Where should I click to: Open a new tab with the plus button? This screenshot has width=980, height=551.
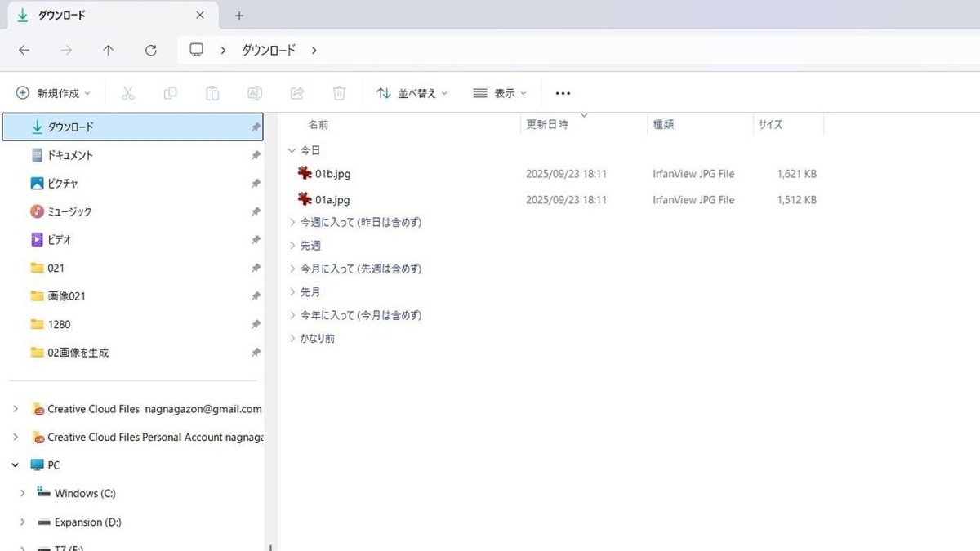(237, 15)
